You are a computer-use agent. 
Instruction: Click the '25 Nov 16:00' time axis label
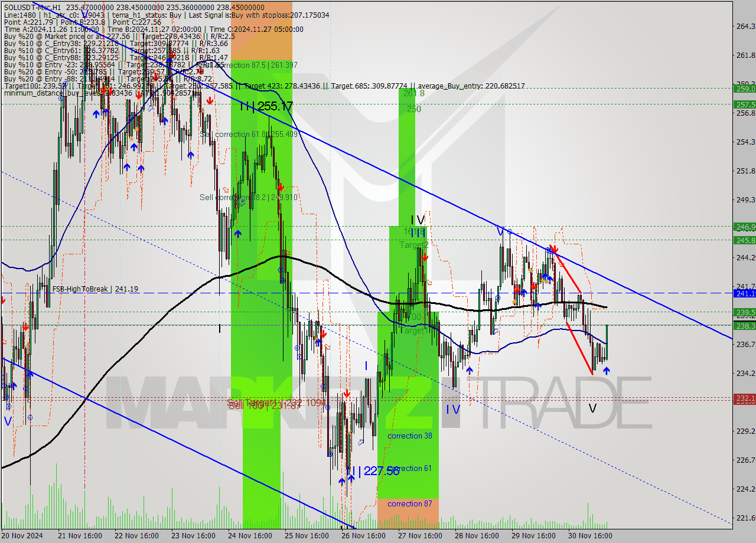pos(307,536)
